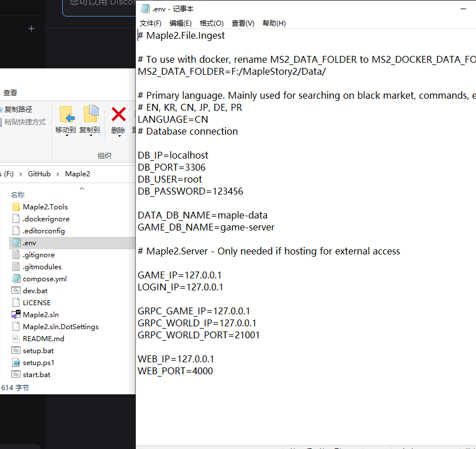The image size is (476, 449).
Task: Toggle sort order via 名称 column arrow
Action: tap(82, 189)
